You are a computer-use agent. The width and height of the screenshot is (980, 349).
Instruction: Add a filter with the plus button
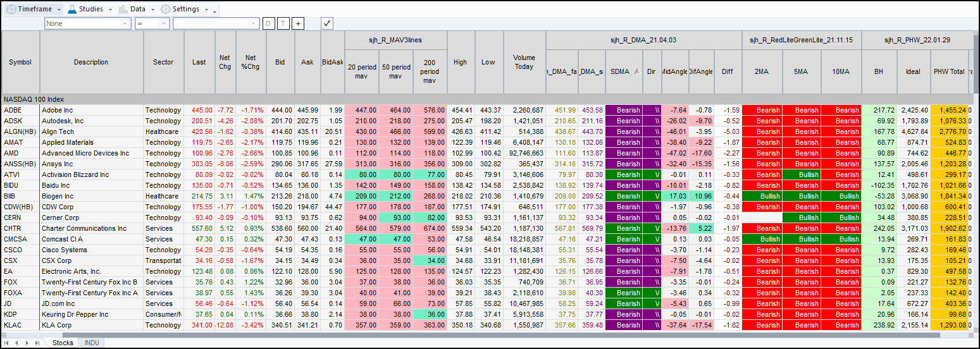298,23
